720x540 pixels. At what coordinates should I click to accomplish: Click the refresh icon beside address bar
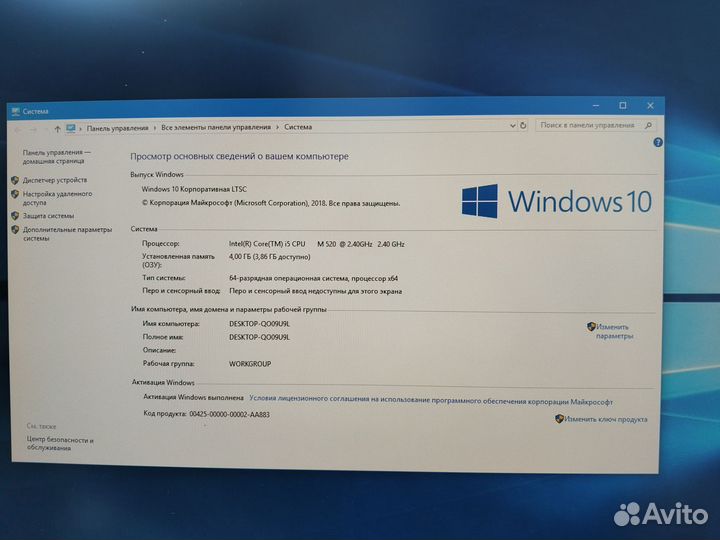pos(525,127)
